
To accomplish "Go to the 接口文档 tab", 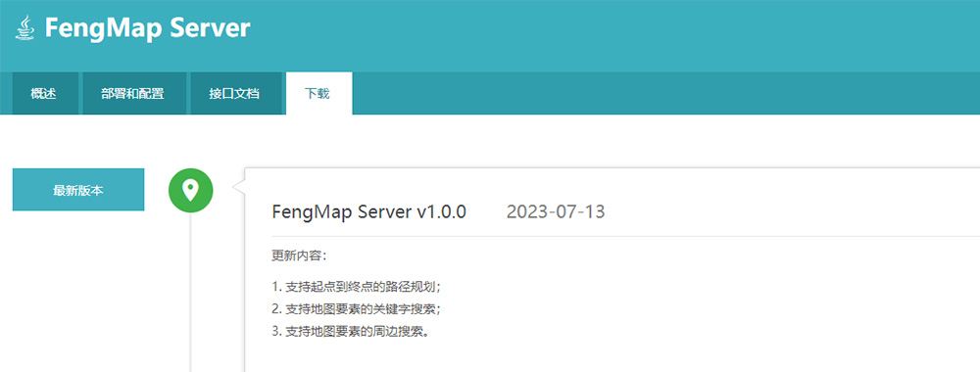I will pos(234,94).
